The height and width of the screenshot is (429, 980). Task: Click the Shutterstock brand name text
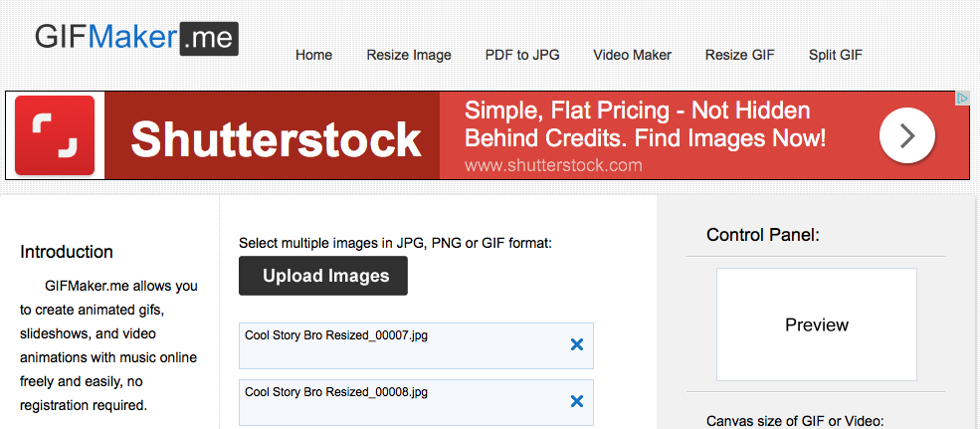(x=276, y=138)
